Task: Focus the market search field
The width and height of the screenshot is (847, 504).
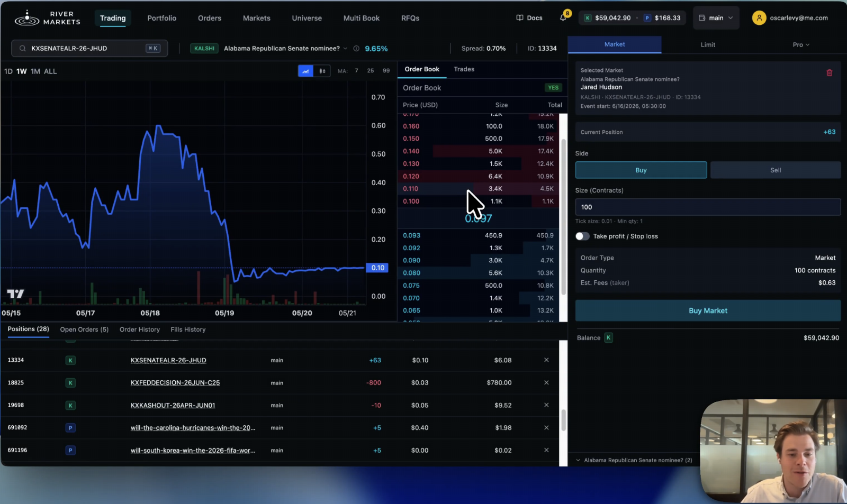Action: pyautogui.click(x=89, y=48)
